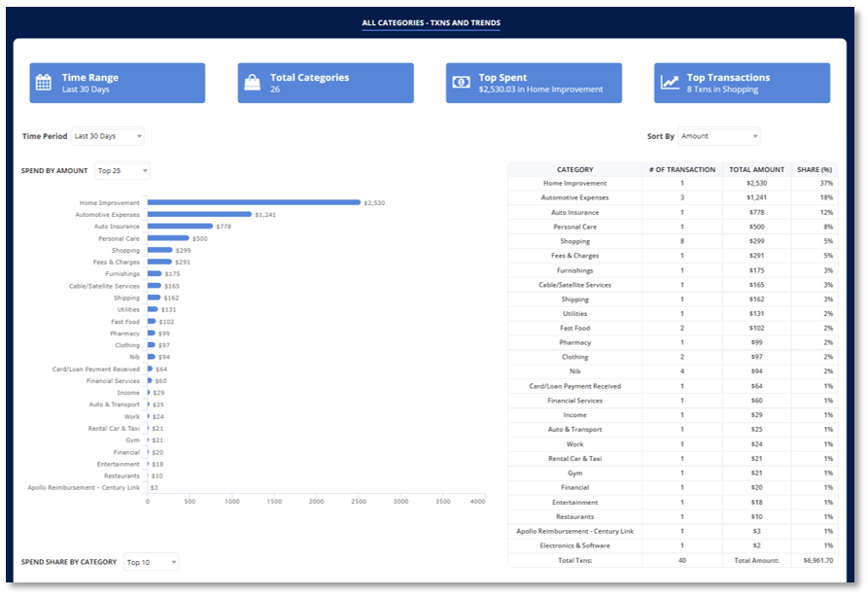Click the "18%" share cell
The image size is (868, 598).
coord(826,197)
